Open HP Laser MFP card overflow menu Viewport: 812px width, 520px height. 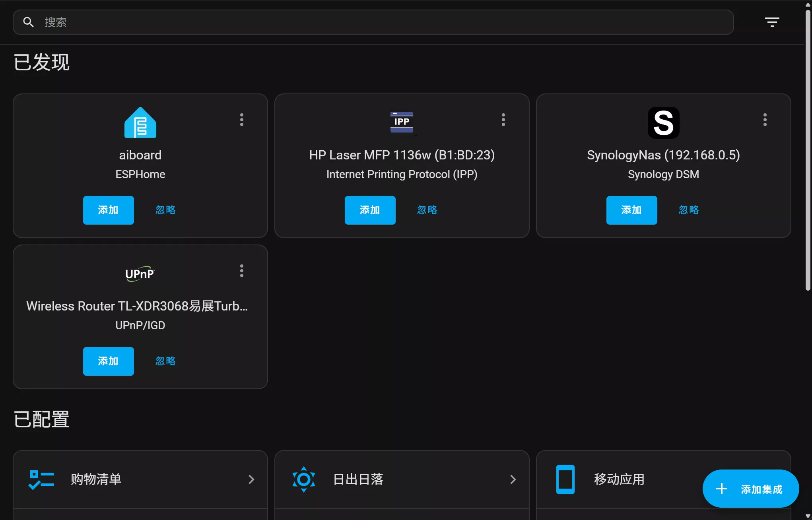click(x=503, y=120)
